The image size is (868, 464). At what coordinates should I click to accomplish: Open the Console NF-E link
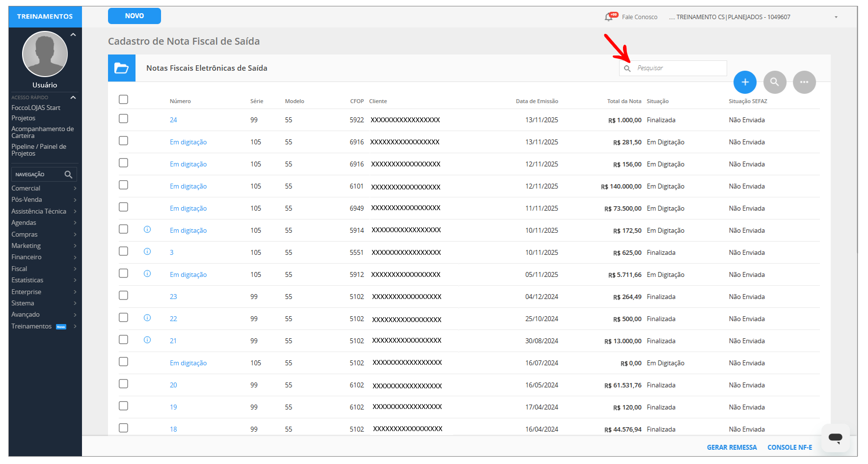pos(789,447)
